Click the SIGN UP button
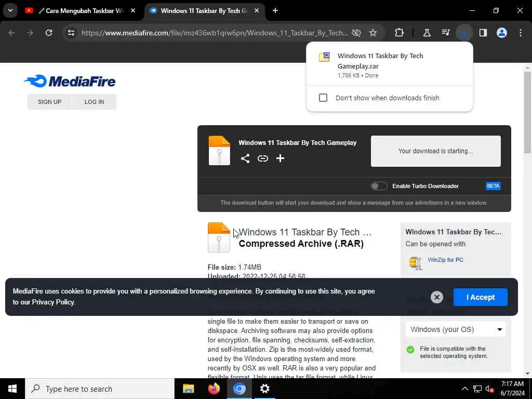The image size is (532, 399). click(x=49, y=102)
